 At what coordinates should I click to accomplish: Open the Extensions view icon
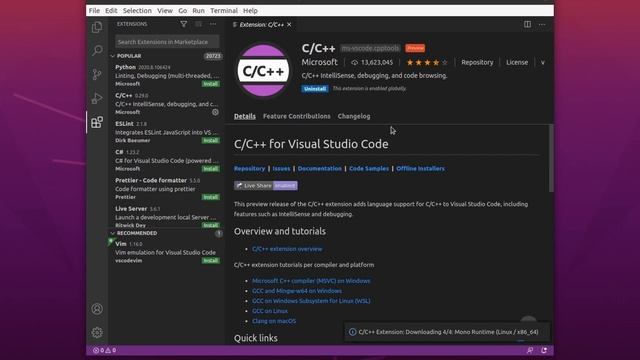pos(97,122)
